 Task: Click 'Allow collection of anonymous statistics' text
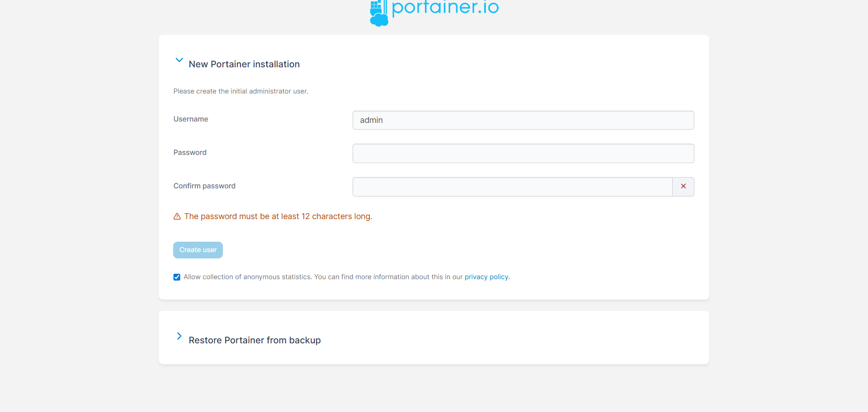point(248,277)
